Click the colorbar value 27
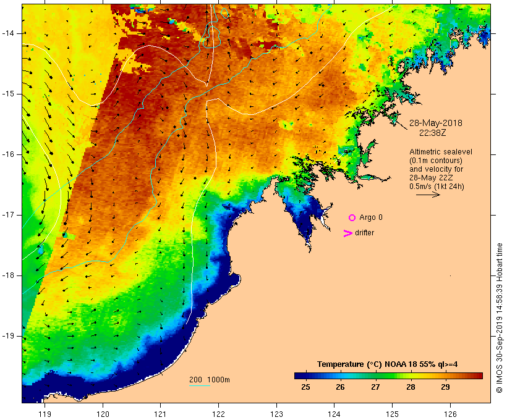 [x=375, y=387]
